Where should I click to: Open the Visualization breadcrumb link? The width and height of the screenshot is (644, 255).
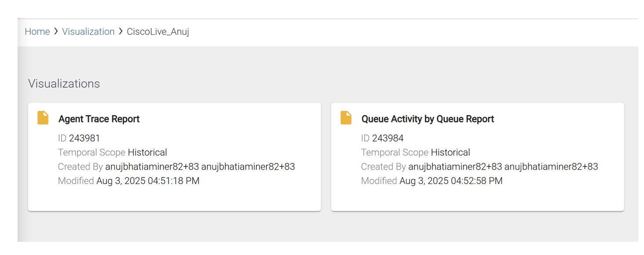coord(88,32)
